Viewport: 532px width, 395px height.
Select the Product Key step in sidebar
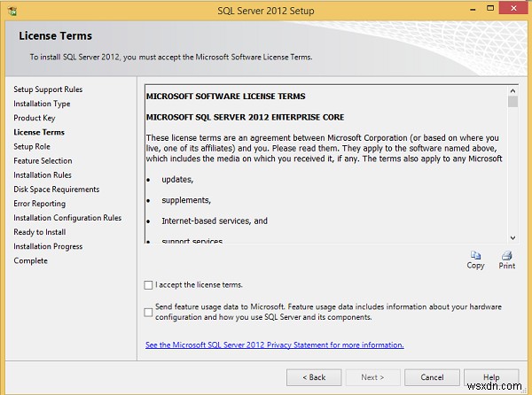click(35, 118)
